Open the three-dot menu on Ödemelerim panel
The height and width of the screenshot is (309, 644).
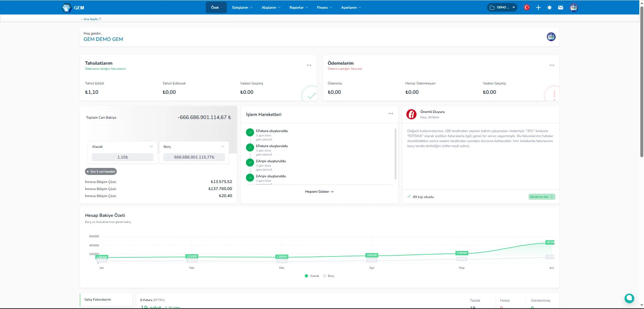551,65
